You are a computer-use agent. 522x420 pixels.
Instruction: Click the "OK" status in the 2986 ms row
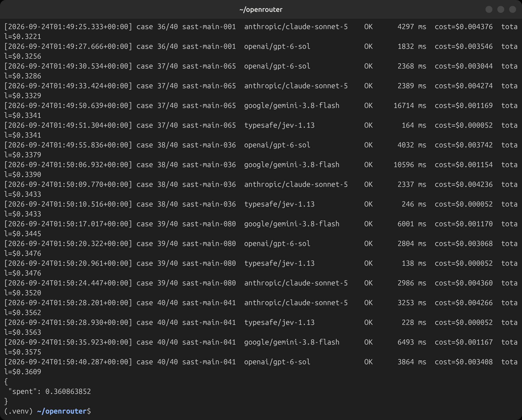pos(368,283)
